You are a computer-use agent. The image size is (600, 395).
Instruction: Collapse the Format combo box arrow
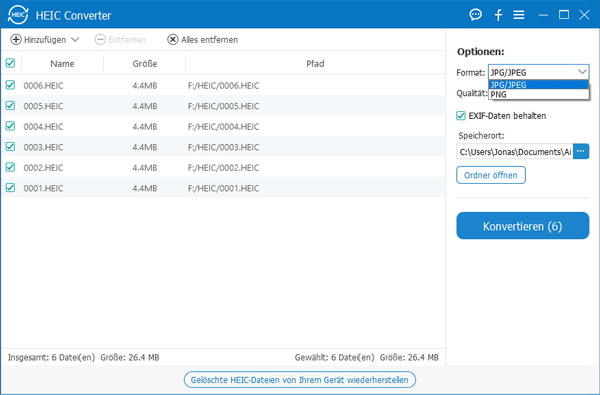click(x=582, y=72)
